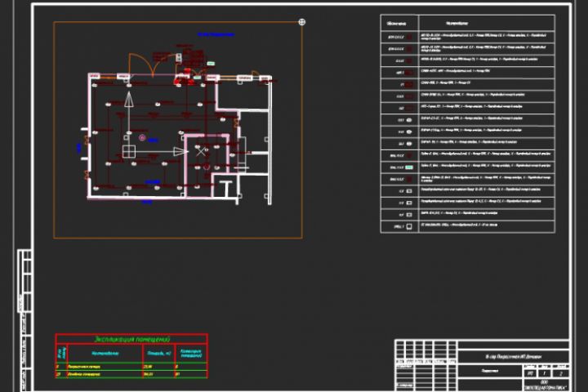
Task: Select the magenta circle symbol in main room
Action: pos(142,138)
